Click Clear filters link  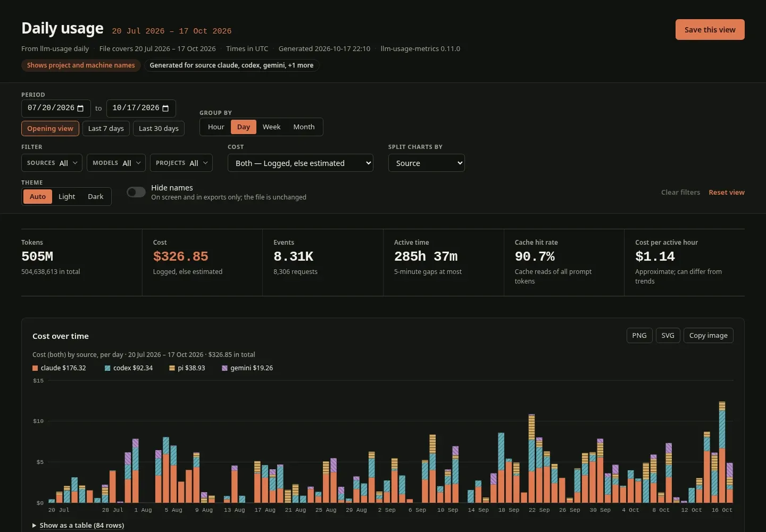(680, 192)
